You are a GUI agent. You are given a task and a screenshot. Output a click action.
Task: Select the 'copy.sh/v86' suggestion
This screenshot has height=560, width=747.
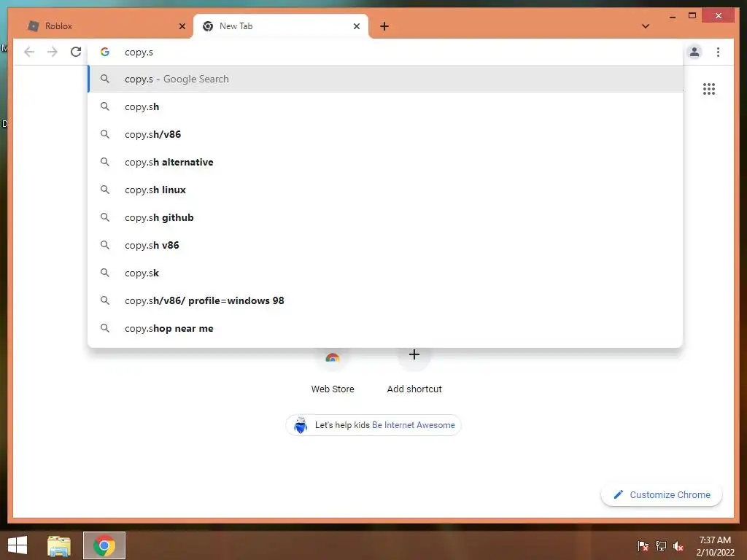click(385, 134)
